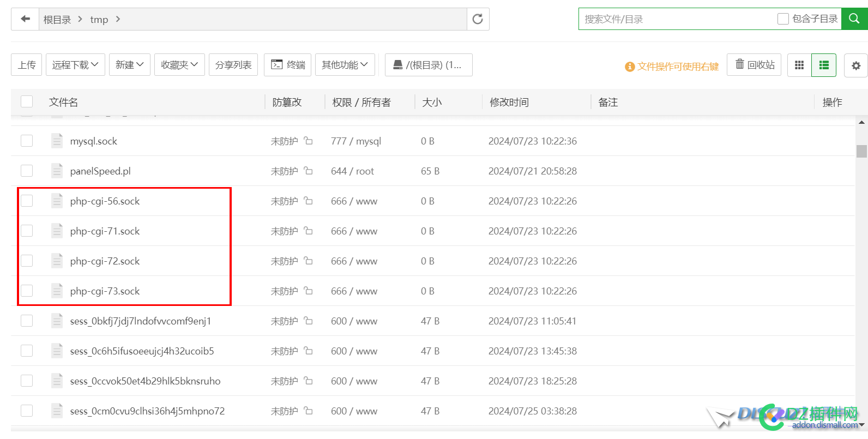Check the box for php-cgi-56.sock

click(27, 201)
